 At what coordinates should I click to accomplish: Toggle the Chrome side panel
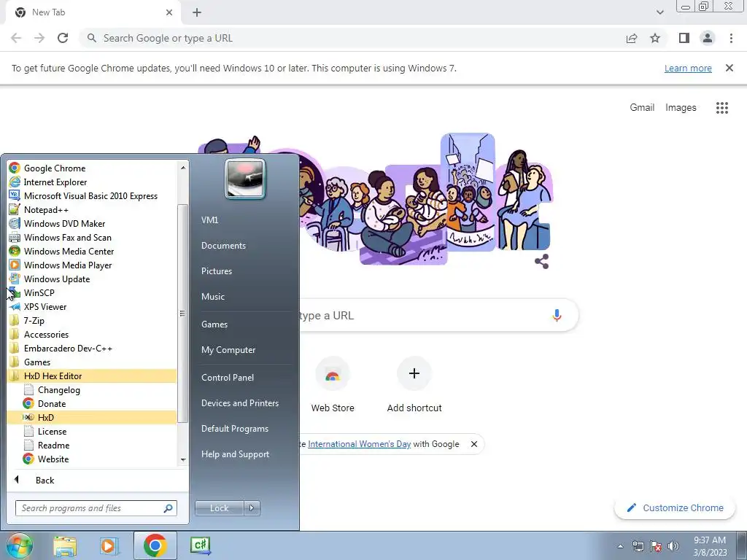[684, 38]
